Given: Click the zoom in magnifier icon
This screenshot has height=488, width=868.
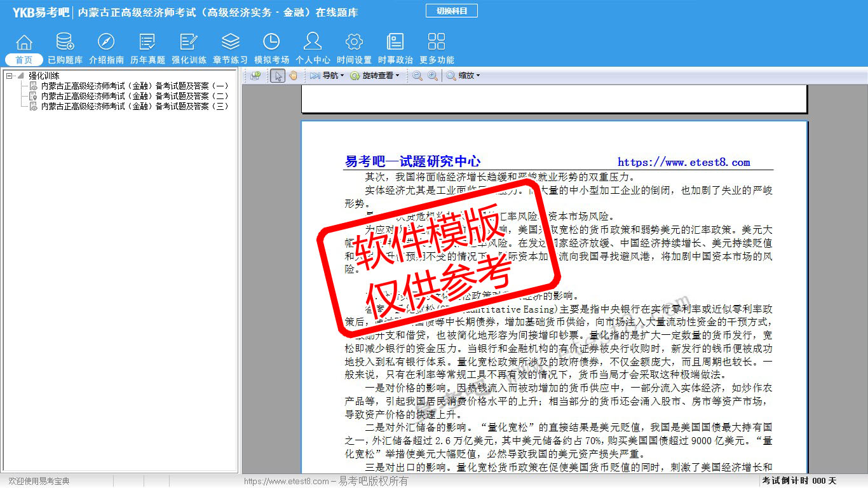Looking at the screenshot, I should click(x=432, y=76).
